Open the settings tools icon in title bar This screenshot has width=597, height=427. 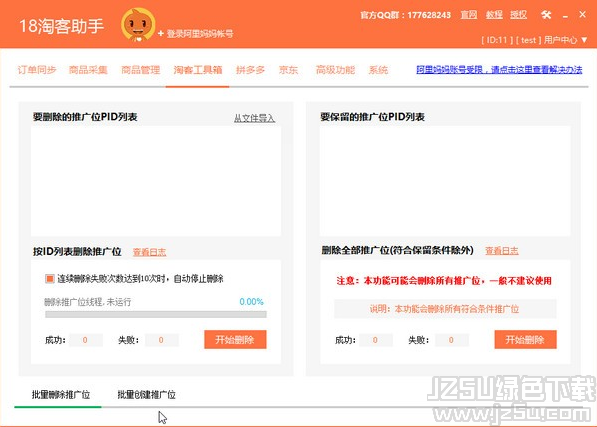[x=546, y=15]
